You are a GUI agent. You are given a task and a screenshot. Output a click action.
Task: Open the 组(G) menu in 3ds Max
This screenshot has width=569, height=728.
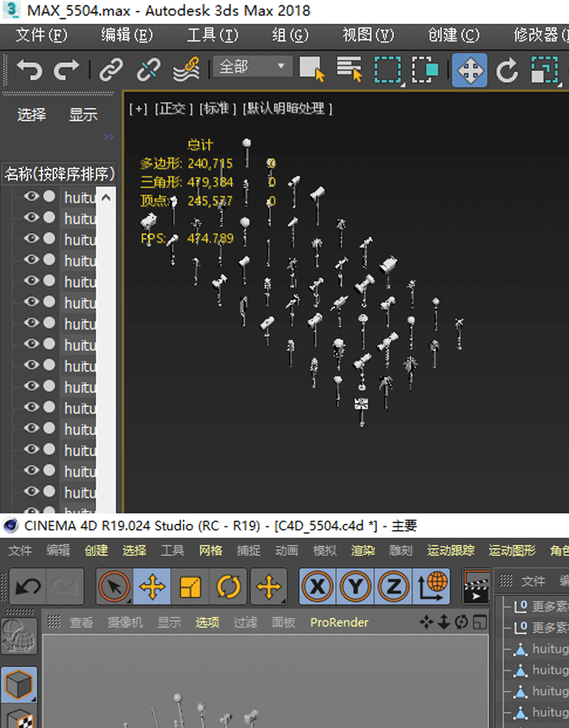291,36
